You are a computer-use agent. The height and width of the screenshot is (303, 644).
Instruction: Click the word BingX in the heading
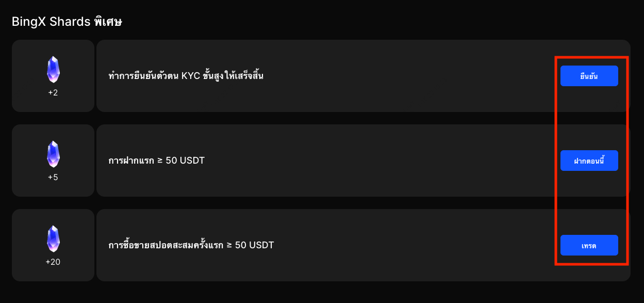[29, 22]
